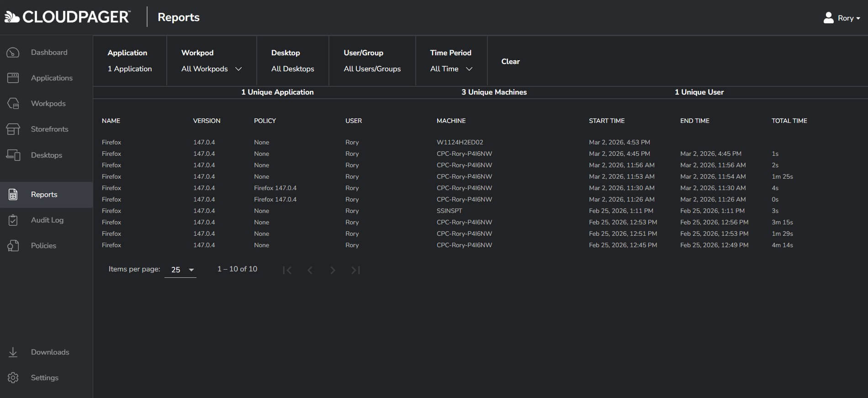Viewport: 868px width, 398px height.
Task: Click total time 3m 15s
Action: pos(782,223)
